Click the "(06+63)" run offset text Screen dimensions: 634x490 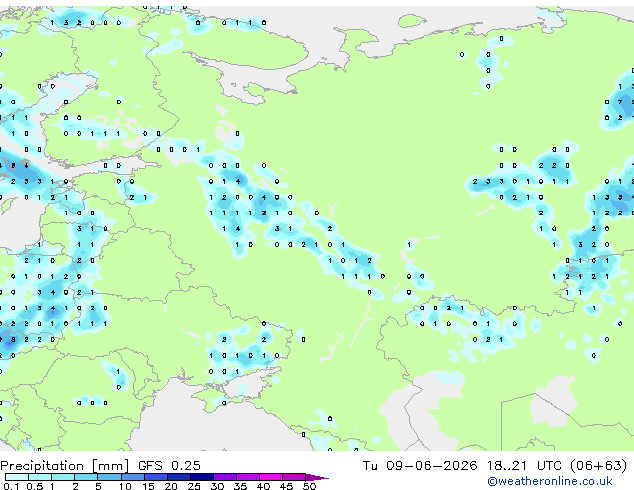coord(598,466)
